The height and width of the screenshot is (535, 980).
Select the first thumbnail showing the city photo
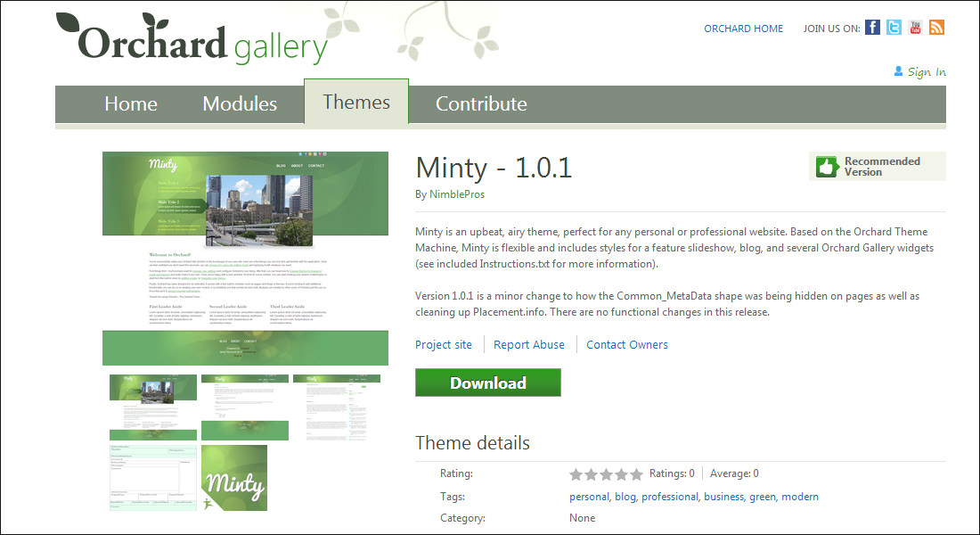(153, 407)
